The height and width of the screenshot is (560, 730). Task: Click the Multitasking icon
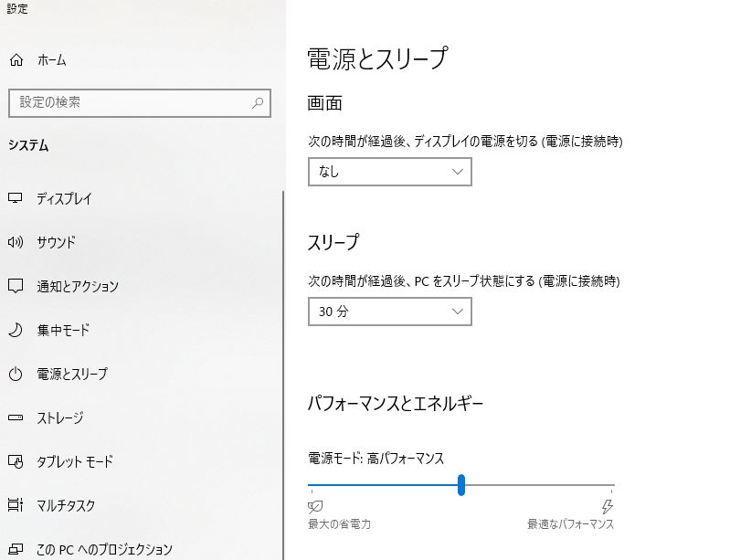(16, 504)
